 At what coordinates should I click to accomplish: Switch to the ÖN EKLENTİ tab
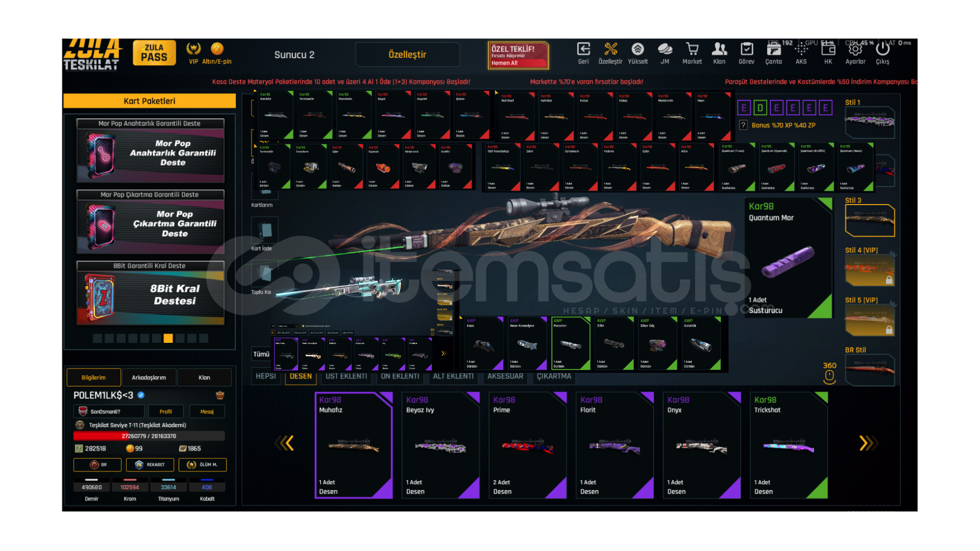point(400,377)
